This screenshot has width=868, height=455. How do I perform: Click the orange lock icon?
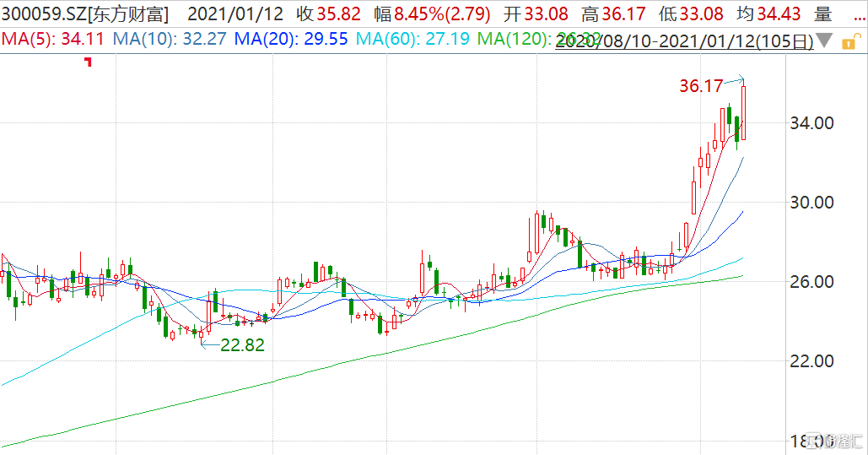tap(851, 41)
